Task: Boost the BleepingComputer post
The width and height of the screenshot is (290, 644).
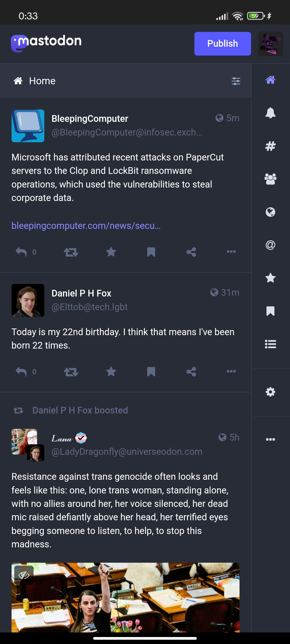Action: (x=71, y=252)
